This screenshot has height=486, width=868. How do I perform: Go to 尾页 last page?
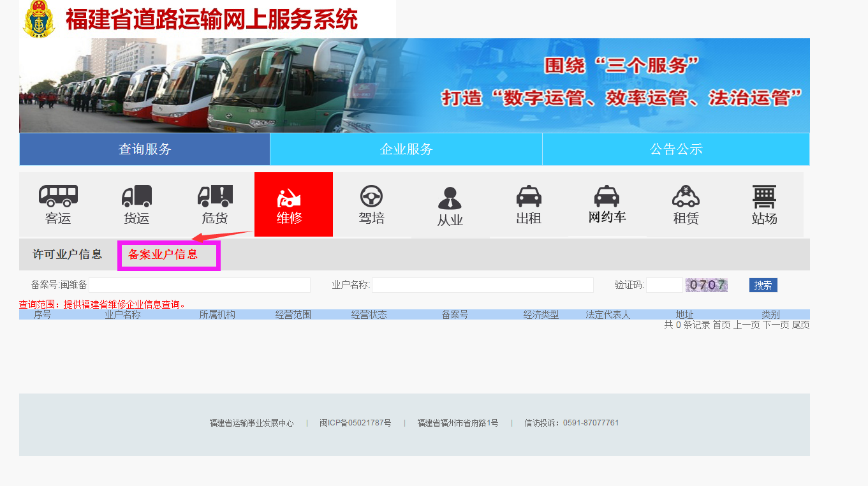pos(801,325)
